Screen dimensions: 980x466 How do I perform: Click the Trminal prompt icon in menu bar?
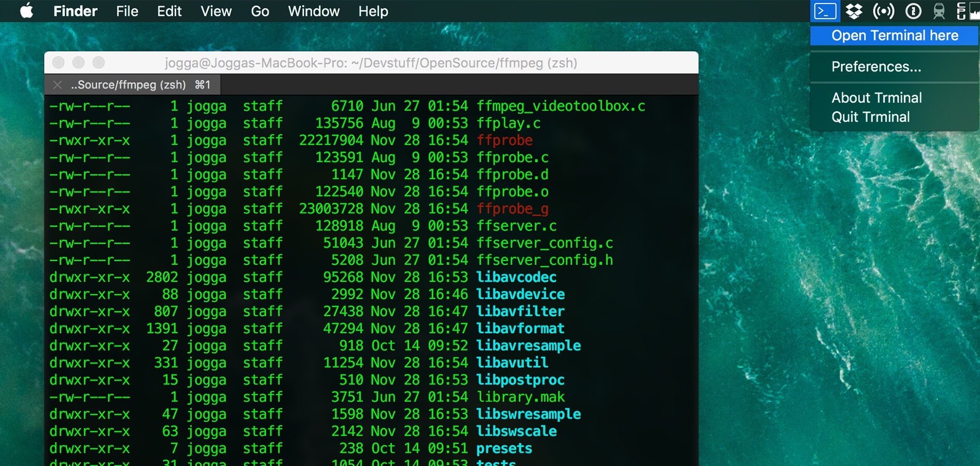(825, 11)
